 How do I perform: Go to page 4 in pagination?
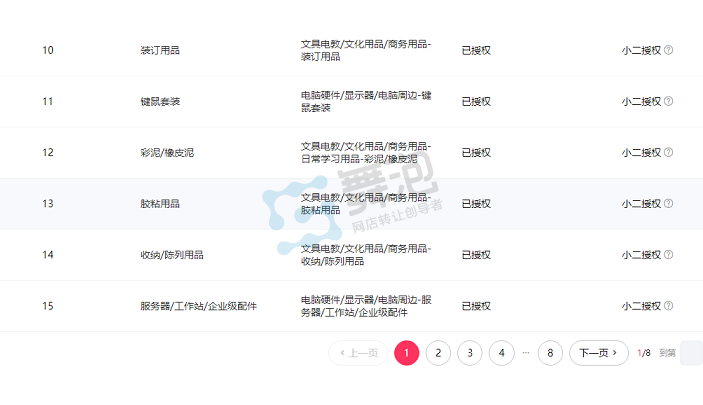pyautogui.click(x=502, y=353)
